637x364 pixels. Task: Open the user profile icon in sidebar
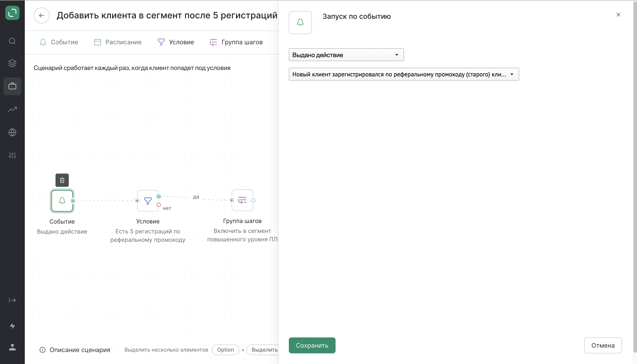pyautogui.click(x=12, y=347)
